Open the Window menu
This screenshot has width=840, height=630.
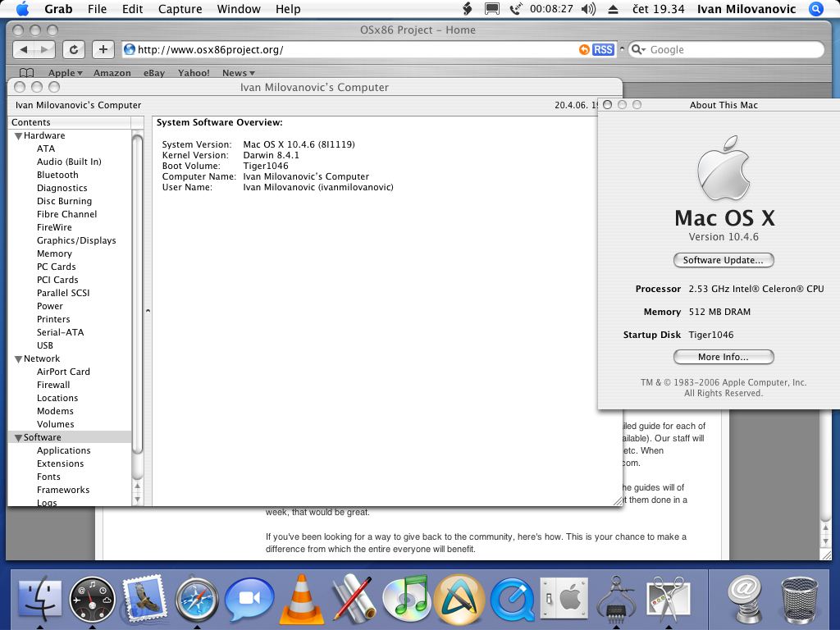pos(239,9)
